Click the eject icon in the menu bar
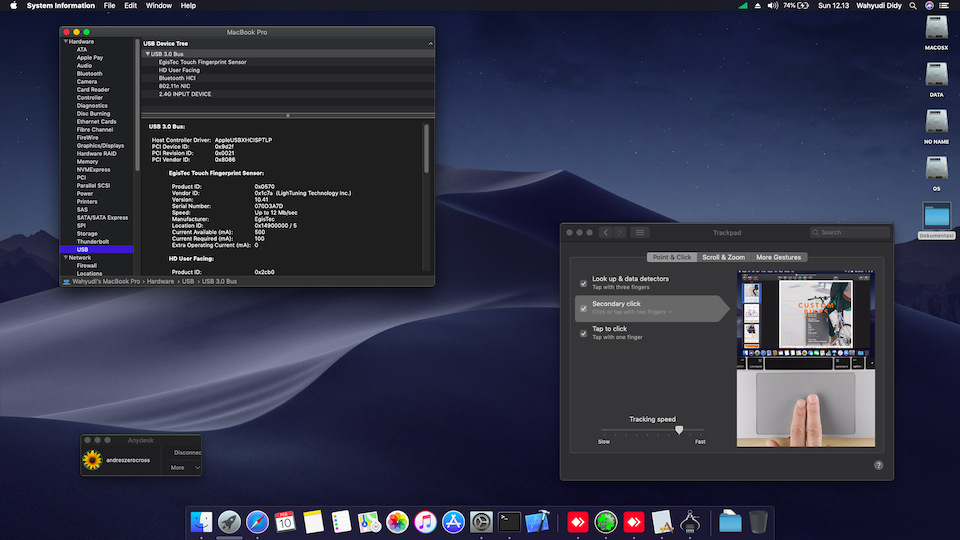The height and width of the screenshot is (540, 960). click(757, 6)
